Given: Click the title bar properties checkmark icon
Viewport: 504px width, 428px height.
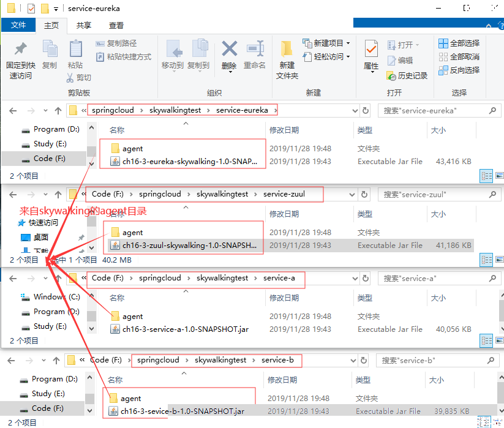Looking at the screenshot, I should tap(31, 9).
